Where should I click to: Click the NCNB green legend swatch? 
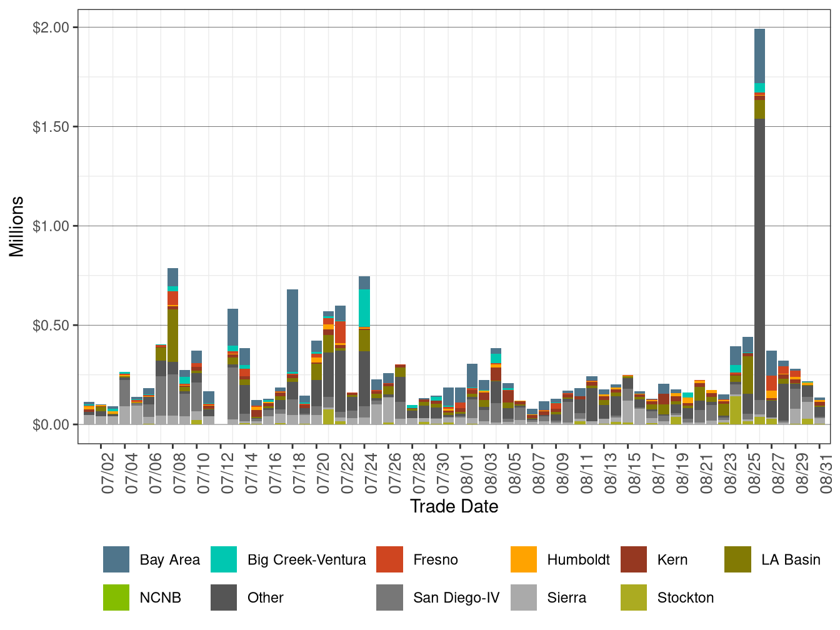(116, 597)
